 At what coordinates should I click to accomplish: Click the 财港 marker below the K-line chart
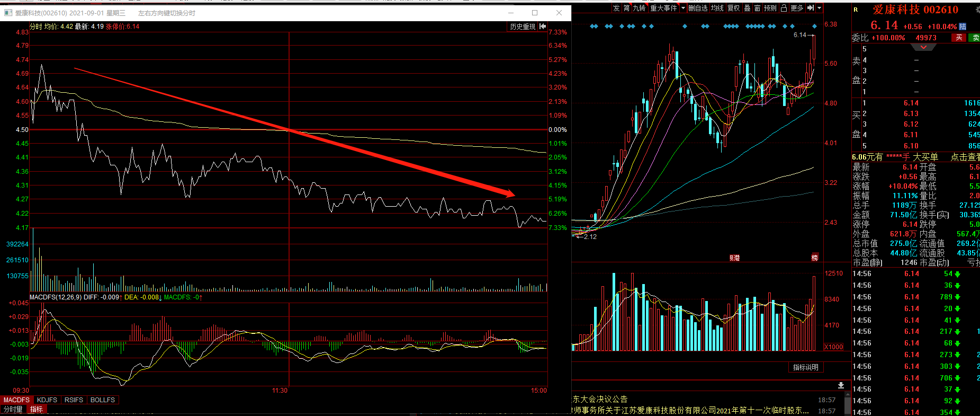(x=734, y=258)
